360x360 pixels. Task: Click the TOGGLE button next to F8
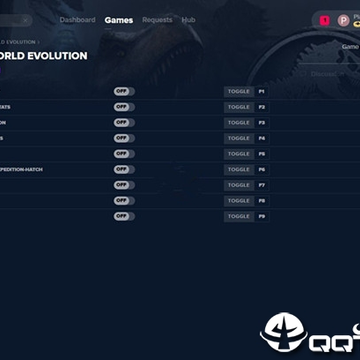239,201
